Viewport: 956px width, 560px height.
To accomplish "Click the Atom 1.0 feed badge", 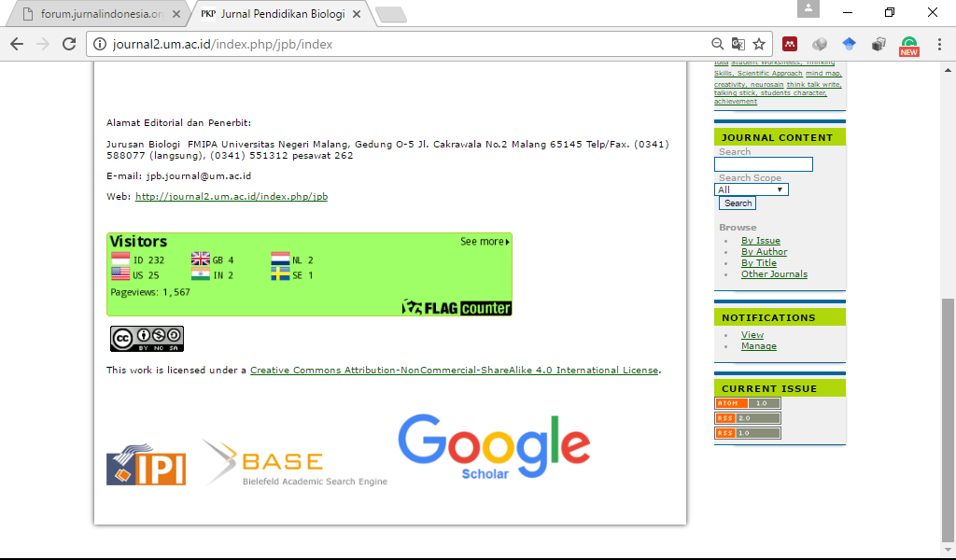I will [x=747, y=403].
